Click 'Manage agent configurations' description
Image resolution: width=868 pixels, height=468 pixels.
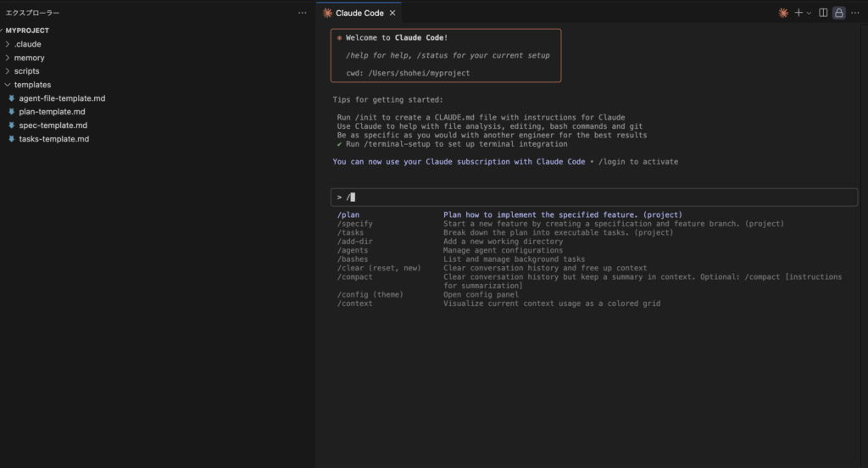(504, 250)
